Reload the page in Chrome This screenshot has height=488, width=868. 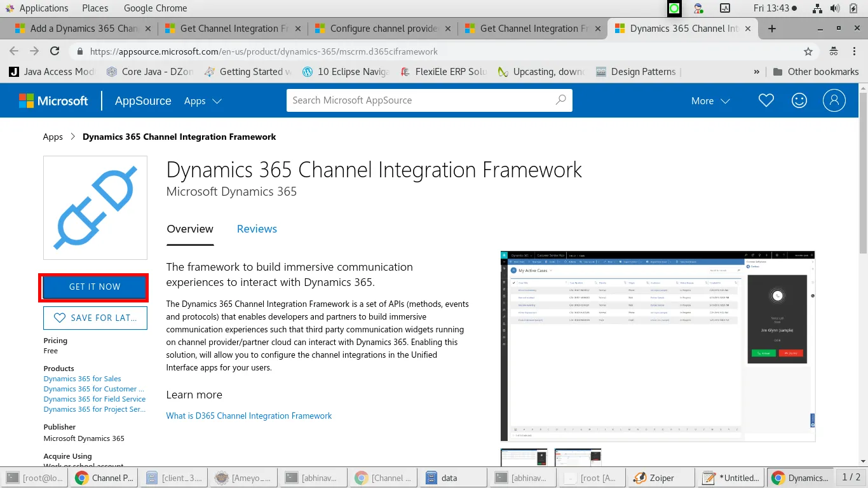[55, 51]
